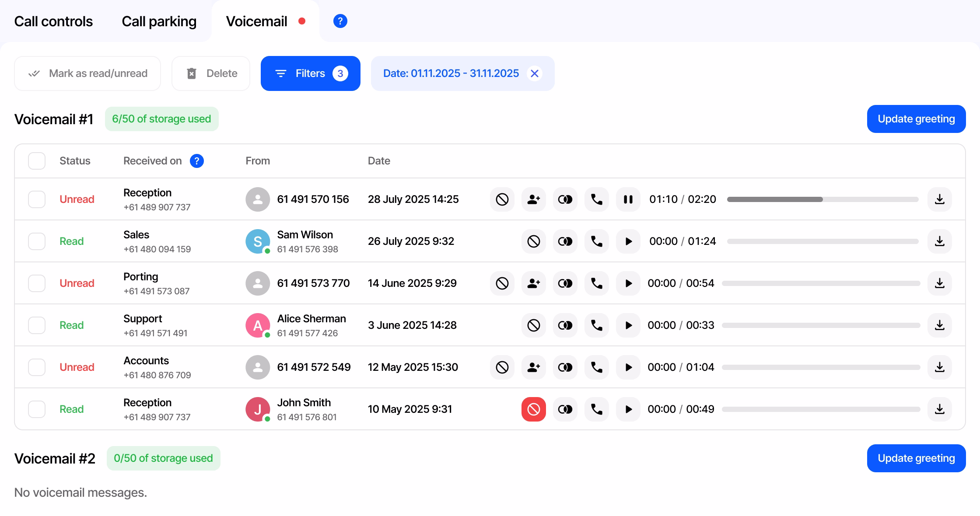Open the help icon next to the Voicemail tab
This screenshot has width=980, height=516.
tap(340, 21)
